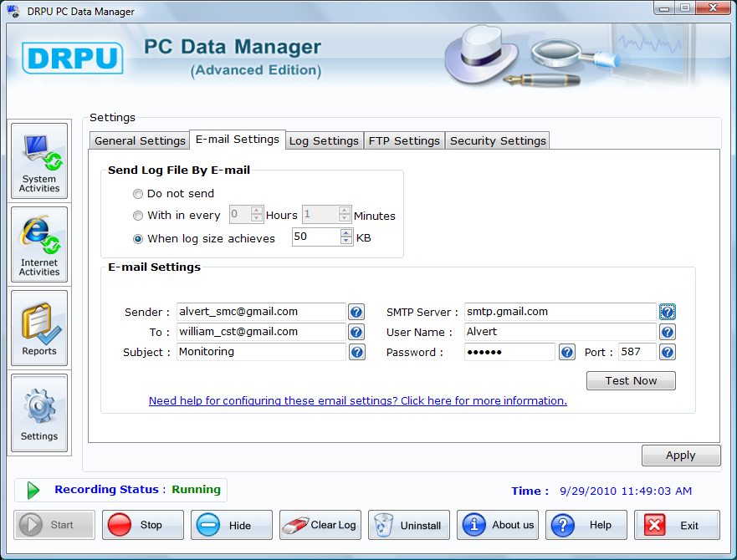Click the Uninstall button
Viewport: 737px width, 560px height.
[409, 525]
